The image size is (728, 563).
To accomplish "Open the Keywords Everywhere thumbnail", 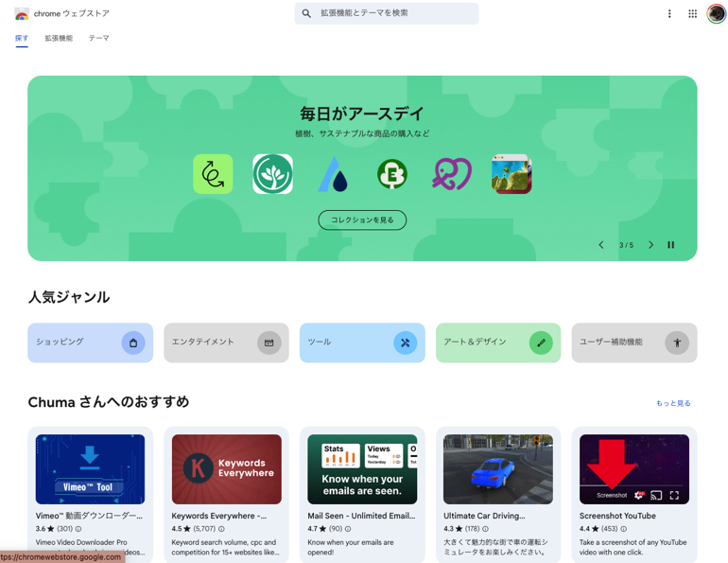I will pyautogui.click(x=227, y=469).
